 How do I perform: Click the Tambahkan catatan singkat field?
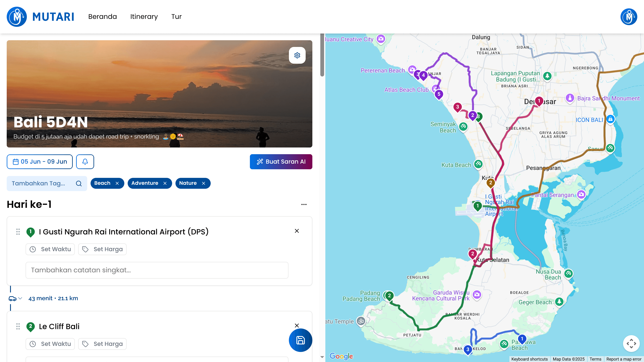157,270
